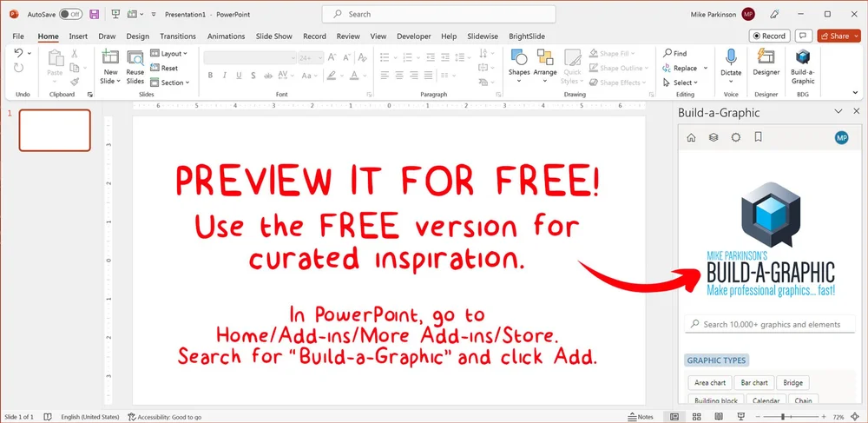Click the fit slide to window icon
This screenshot has width=868, height=423.
click(x=856, y=416)
